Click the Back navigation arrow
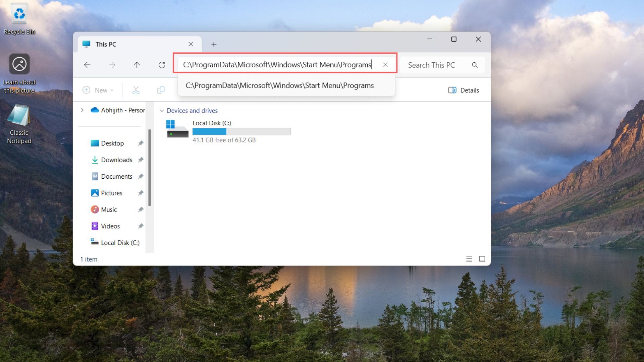This screenshot has width=644, height=362. click(87, 65)
